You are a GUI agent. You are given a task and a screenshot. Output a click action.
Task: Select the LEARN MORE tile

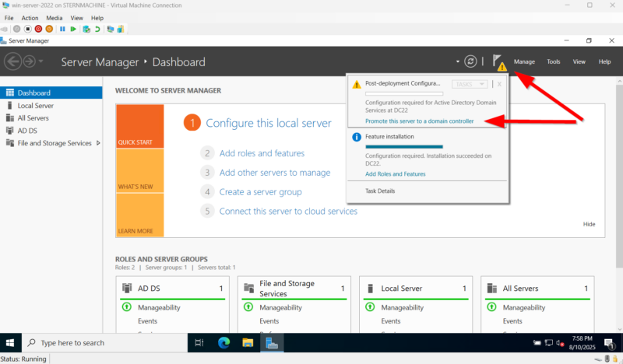pyautogui.click(x=140, y=215)
